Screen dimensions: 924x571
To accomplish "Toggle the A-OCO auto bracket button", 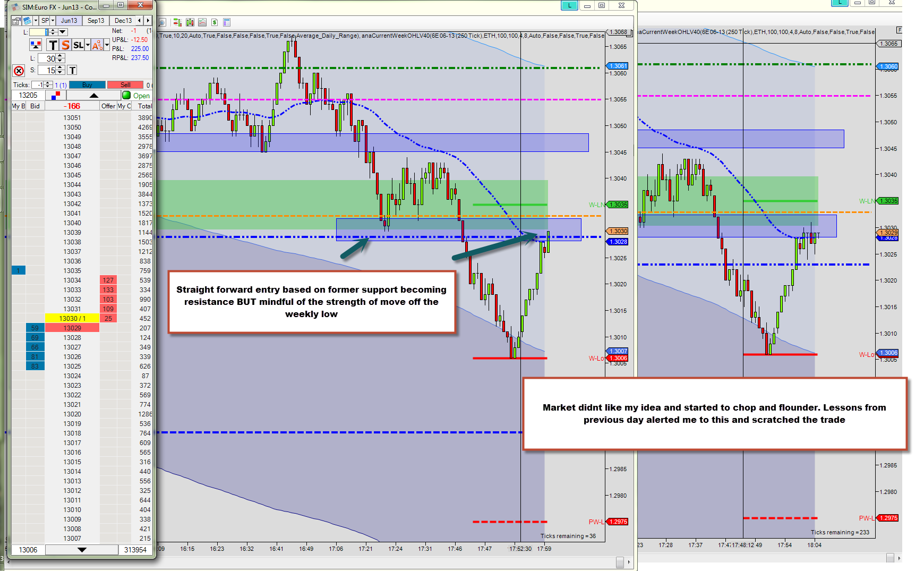I will point(97,45).
